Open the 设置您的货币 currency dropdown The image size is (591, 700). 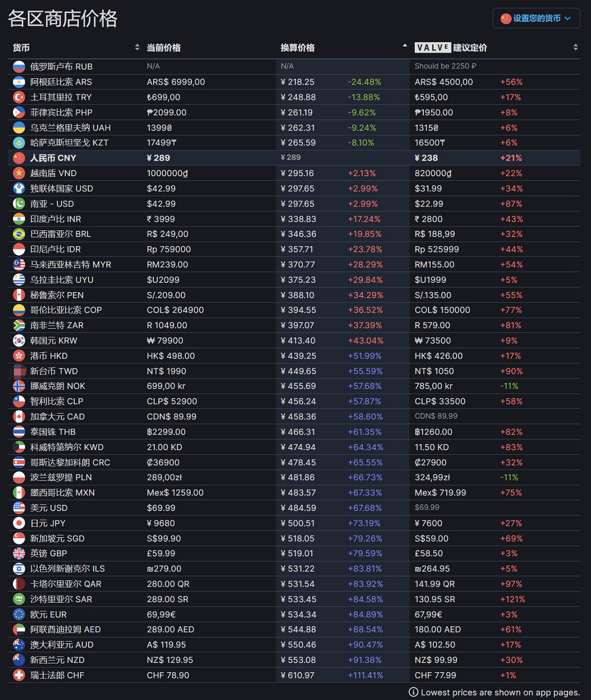536,19
